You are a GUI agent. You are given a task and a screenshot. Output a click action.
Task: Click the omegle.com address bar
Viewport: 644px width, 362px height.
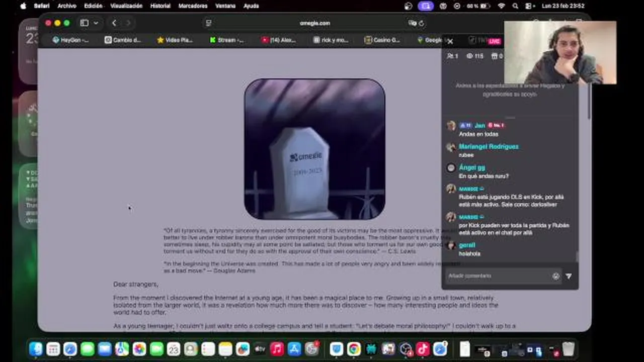pos(315,23)
